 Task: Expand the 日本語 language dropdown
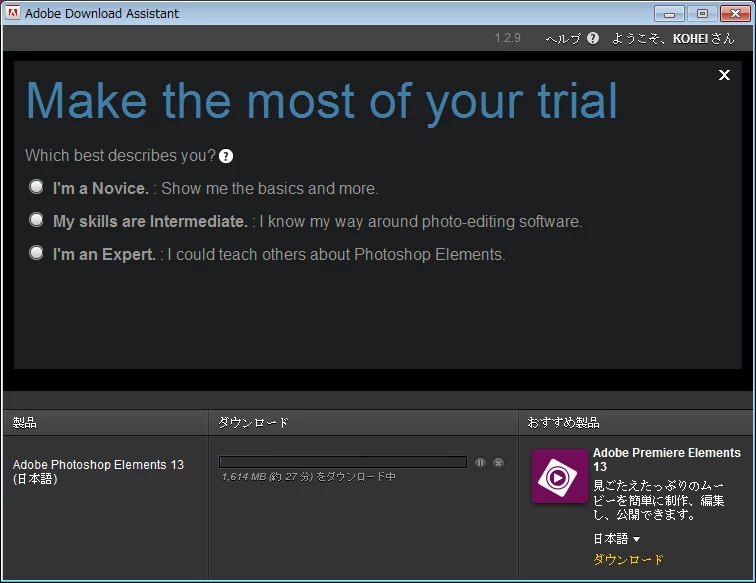(616, 539)
